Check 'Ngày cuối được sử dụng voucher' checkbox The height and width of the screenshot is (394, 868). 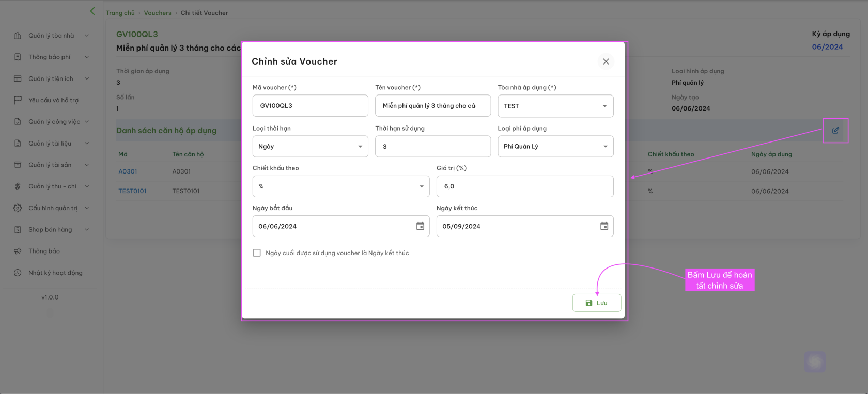pyautogui.click(x=257, y=253)
